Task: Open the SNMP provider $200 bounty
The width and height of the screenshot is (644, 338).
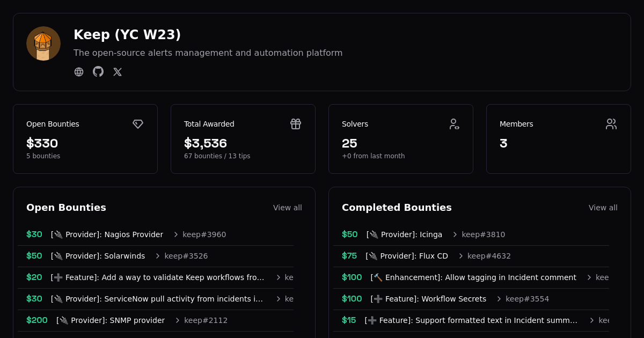Action: click(x=111, y=320)
